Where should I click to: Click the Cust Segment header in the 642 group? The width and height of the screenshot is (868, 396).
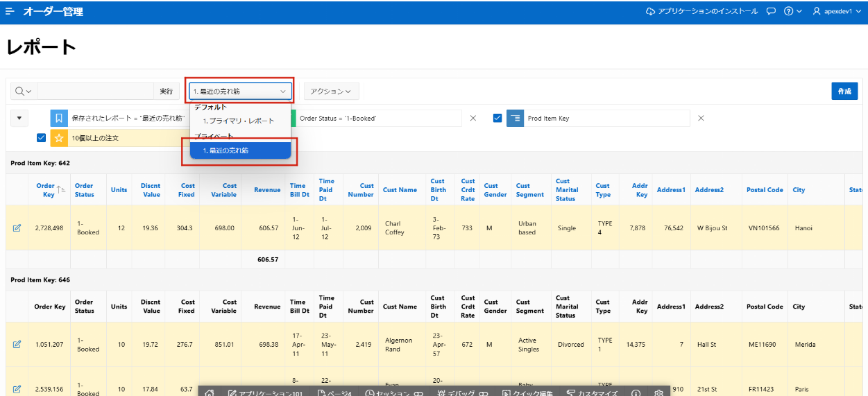pos(530,190)
